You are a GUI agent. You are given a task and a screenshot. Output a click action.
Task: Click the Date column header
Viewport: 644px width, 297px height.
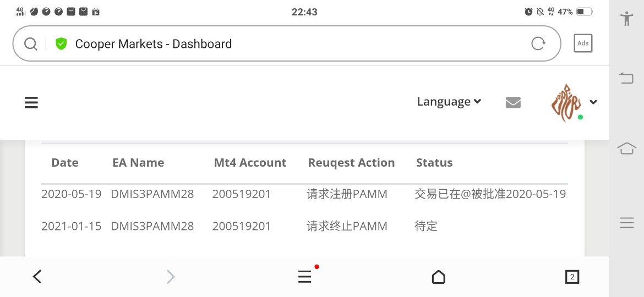(x=65, y=163)
